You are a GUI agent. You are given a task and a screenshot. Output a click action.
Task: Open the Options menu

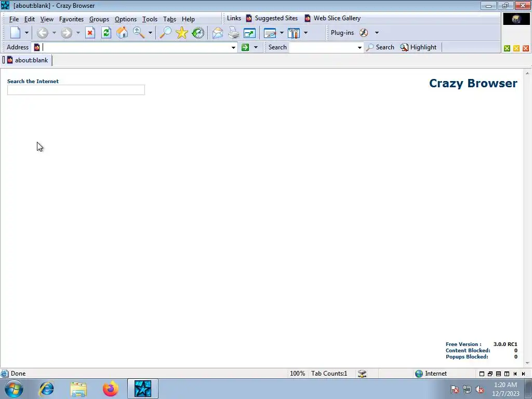tap(126, 19)
